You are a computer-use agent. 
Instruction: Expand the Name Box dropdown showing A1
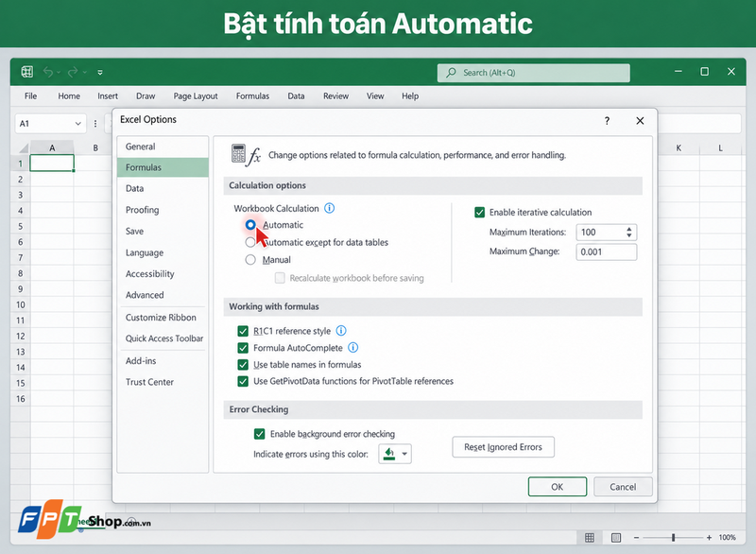[x=78, y=124]
